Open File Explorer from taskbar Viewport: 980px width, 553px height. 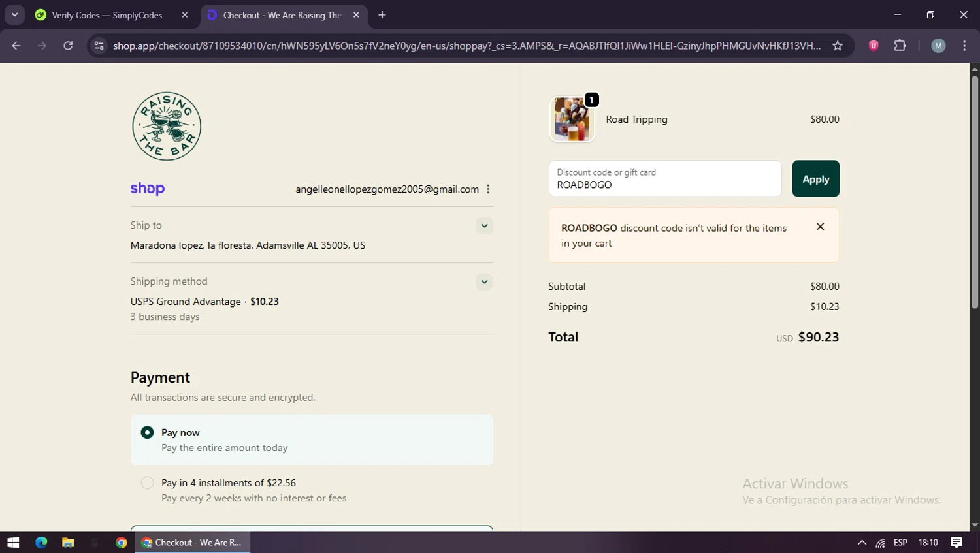pyautogui.click(x=68, y=543)
